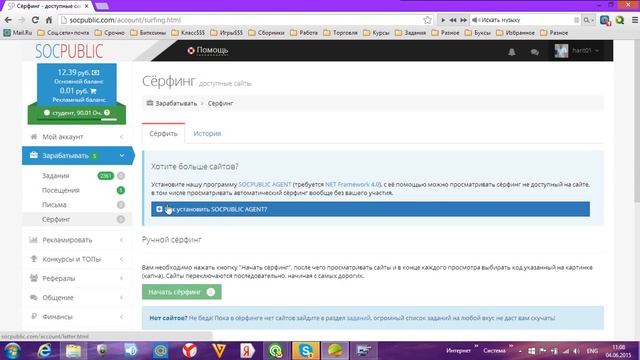
Task: Click the student status help icon
Action: [x=107, y=112]
